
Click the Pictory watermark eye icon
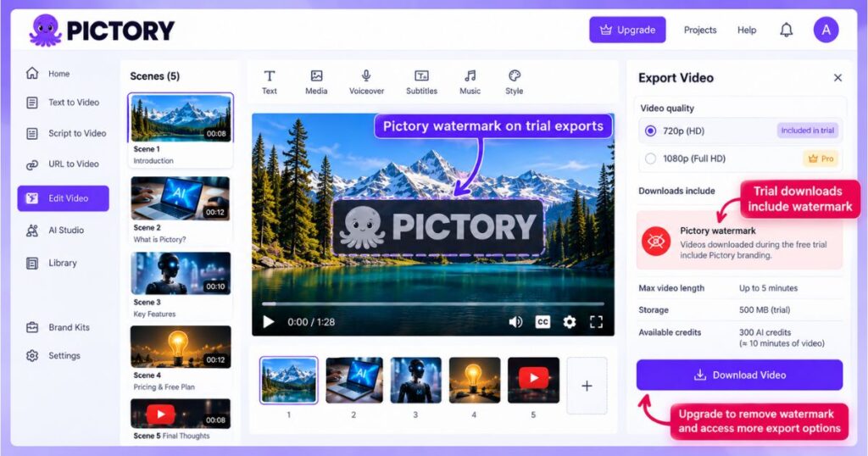(x=656, y=242)
